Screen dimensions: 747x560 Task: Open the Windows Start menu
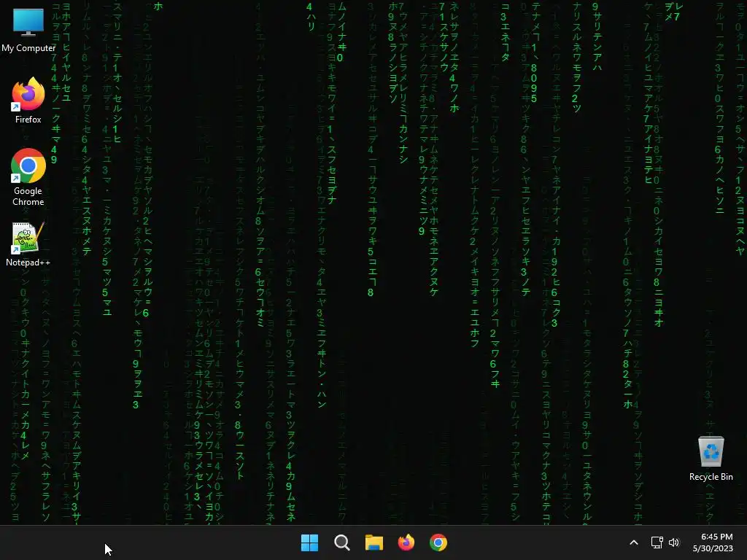309,542
